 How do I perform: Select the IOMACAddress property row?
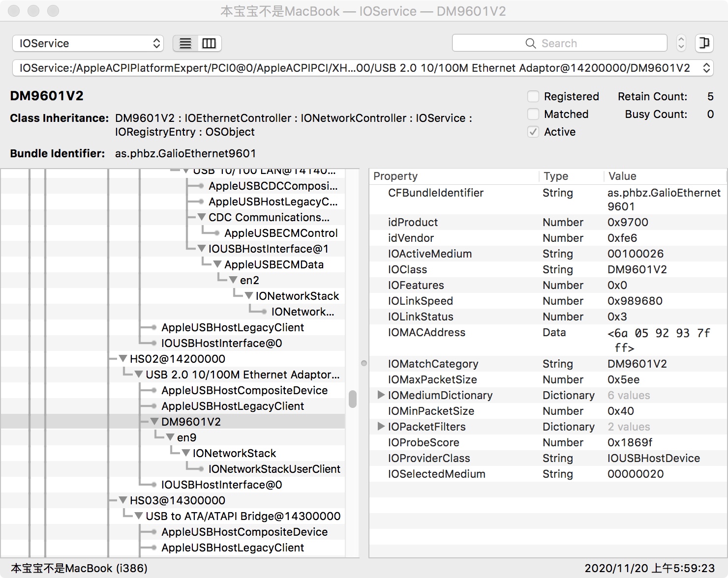548,340
